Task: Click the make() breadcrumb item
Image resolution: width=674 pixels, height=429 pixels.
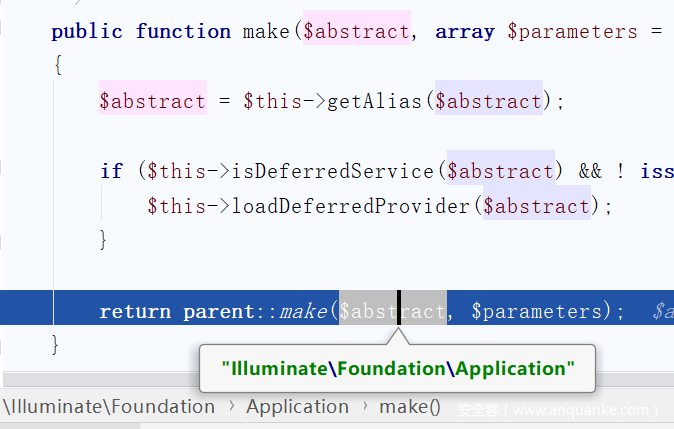Action: [409, 407]
